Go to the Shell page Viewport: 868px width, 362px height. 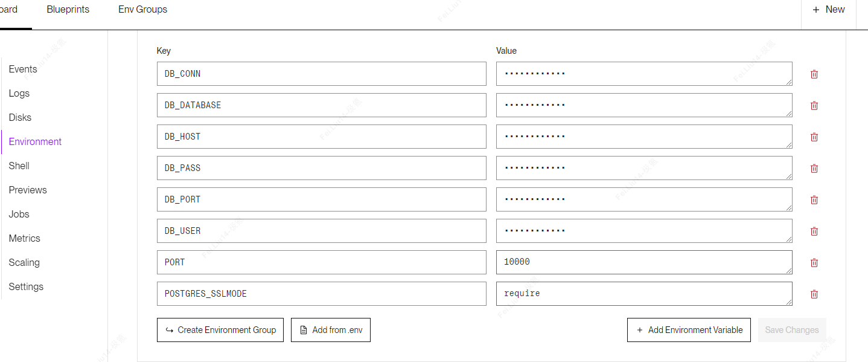(19, 166)
